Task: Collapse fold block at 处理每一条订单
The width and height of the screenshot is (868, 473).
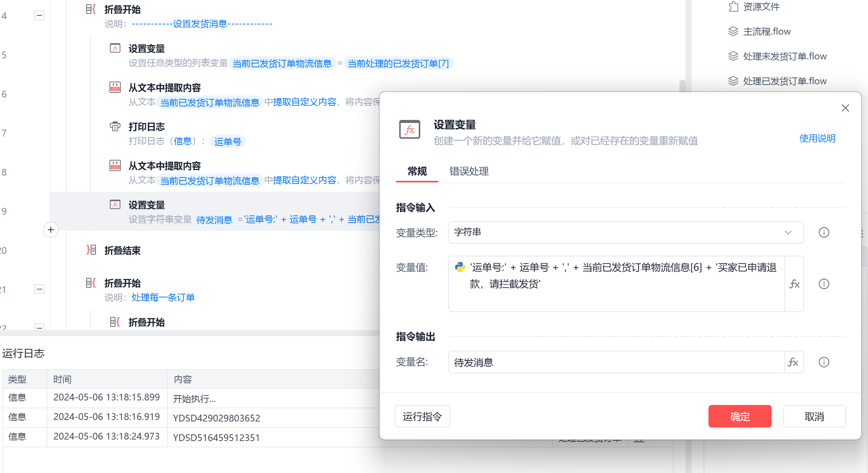Action: click(40, 289)
